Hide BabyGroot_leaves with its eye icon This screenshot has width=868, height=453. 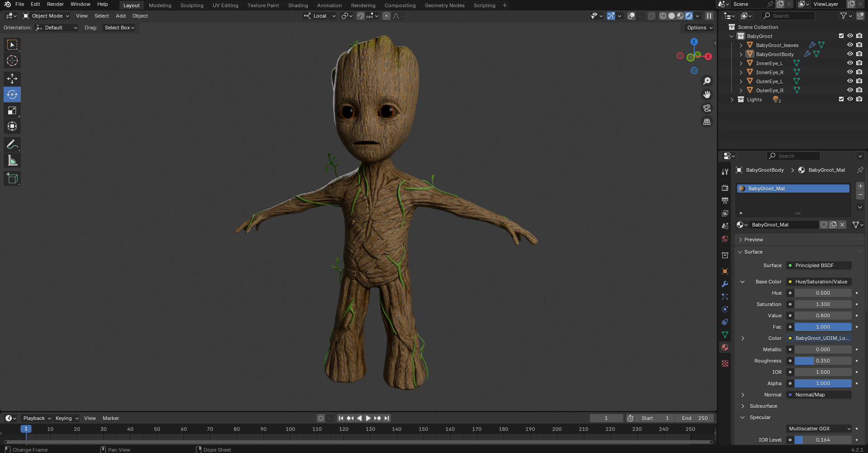[850, 45]
